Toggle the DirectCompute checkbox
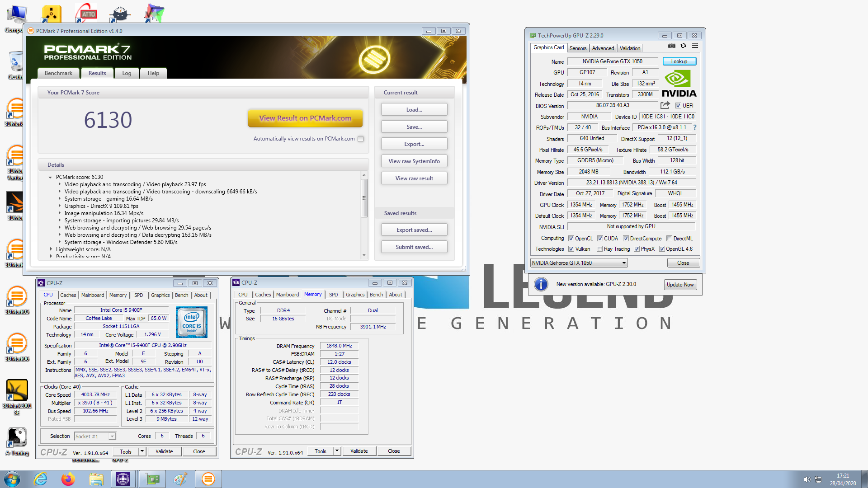Screen dimensions: 868x488 click(626, 239)
